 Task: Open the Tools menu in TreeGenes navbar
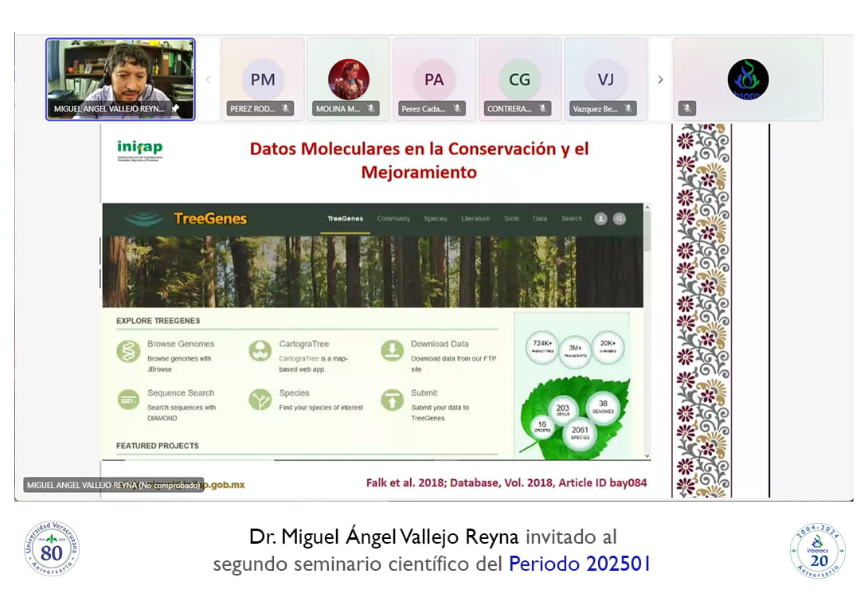point(511,219)
